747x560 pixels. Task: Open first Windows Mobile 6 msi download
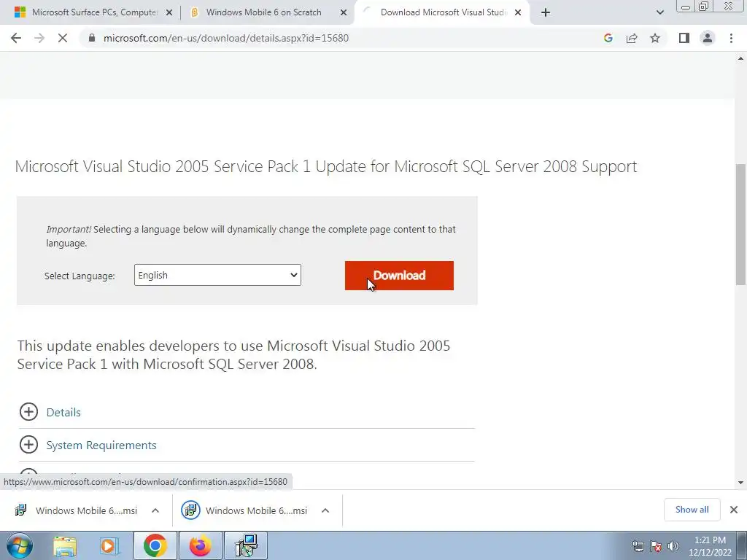pos(76,510)
